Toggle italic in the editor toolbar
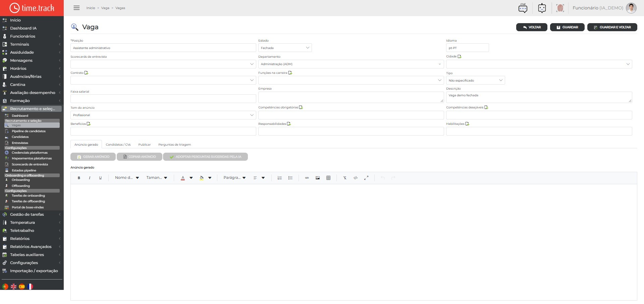Image resolution: width=644 pixels, height=304 pixels. (90, 178)
